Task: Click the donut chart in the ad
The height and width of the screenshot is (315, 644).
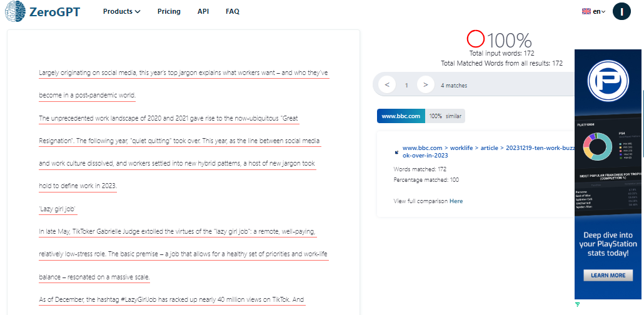Action: click(x=598, y=146)
